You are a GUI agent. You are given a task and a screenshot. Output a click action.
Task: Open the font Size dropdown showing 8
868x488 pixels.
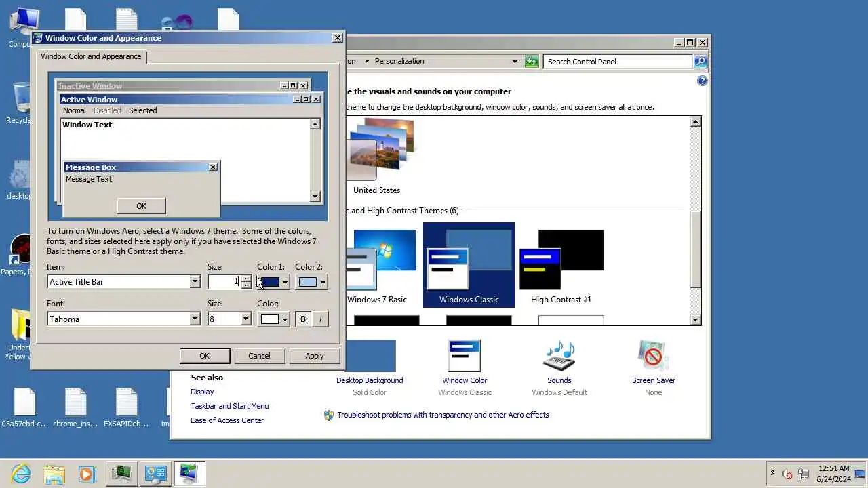[245, 319]
